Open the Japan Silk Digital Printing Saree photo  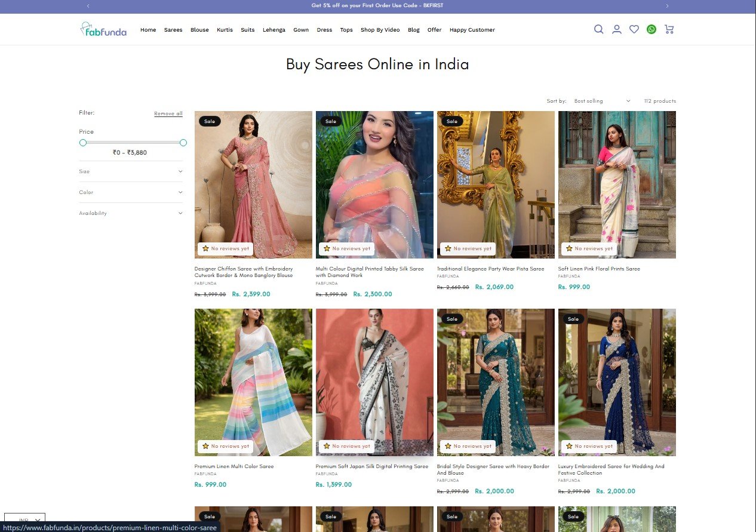click(x=374, y=382)
